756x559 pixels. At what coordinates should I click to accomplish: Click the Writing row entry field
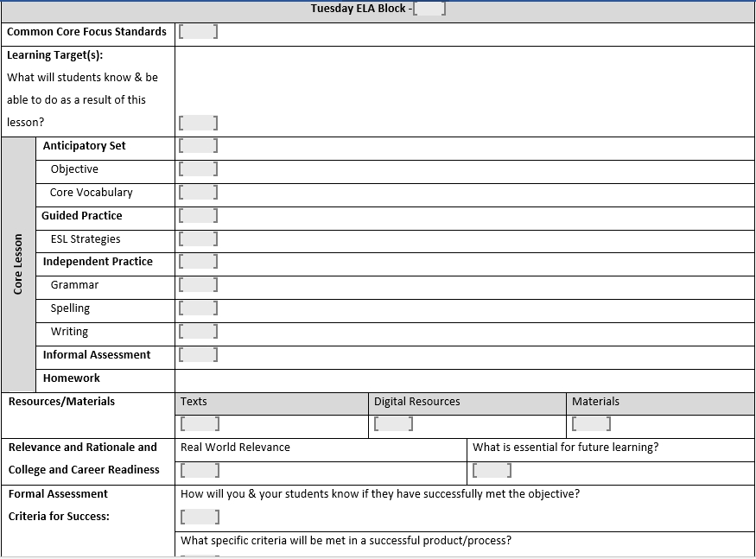pyautogui.click(x=198, y=332)
